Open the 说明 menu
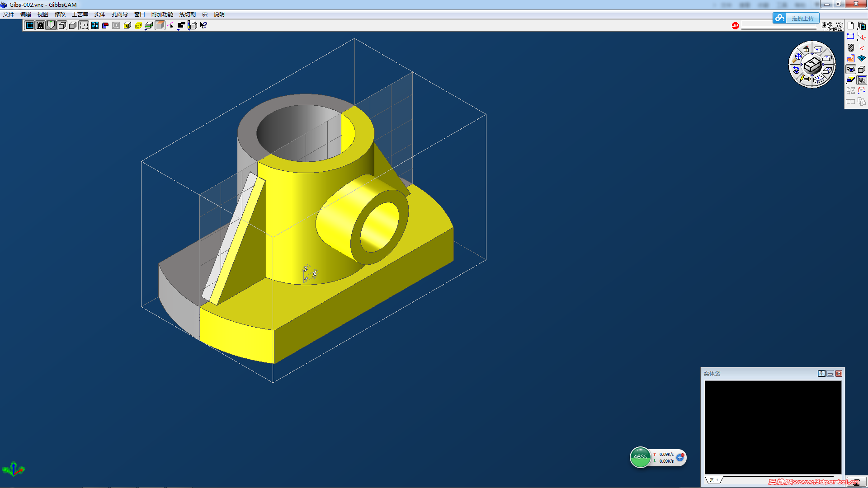Viewport: 868px width, 488px height. (x=219, y=14)
